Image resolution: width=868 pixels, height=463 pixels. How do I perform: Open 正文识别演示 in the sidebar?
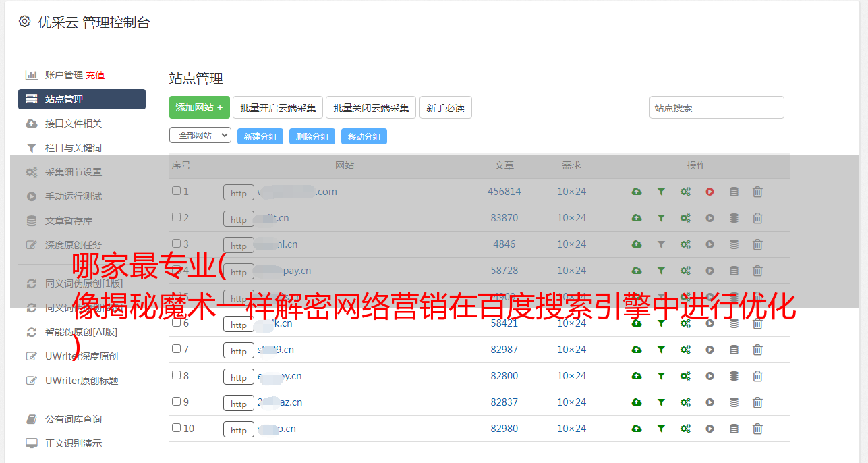[x=74, y=444]
